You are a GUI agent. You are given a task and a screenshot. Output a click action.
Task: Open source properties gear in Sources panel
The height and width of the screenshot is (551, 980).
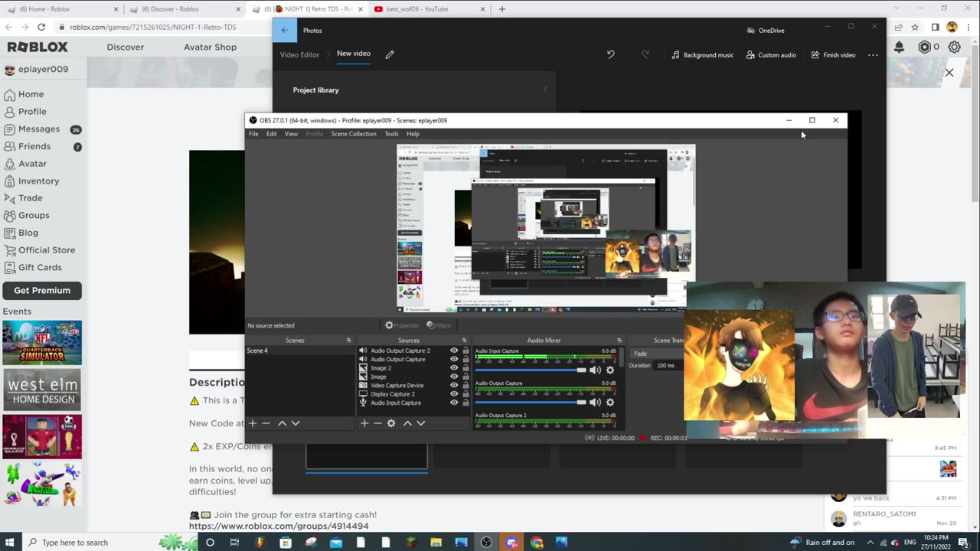point(391,423)
